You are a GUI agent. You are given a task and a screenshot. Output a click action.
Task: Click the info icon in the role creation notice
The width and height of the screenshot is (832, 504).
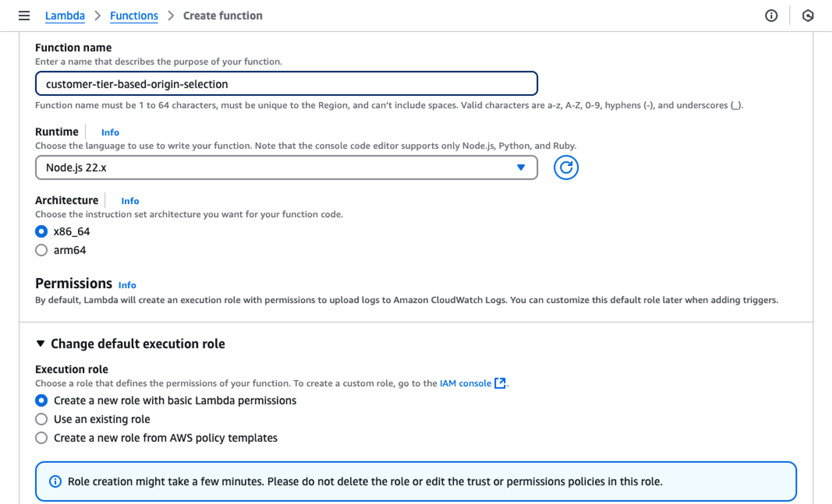pos(54,482)
